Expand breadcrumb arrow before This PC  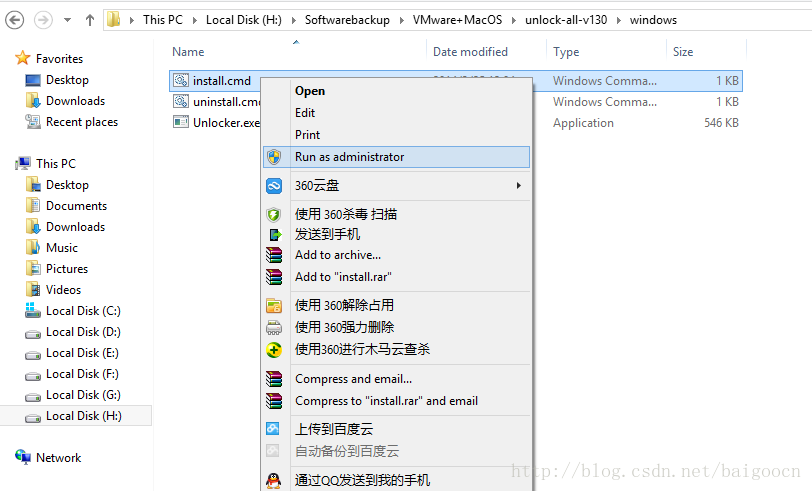[x=132, y=20]
